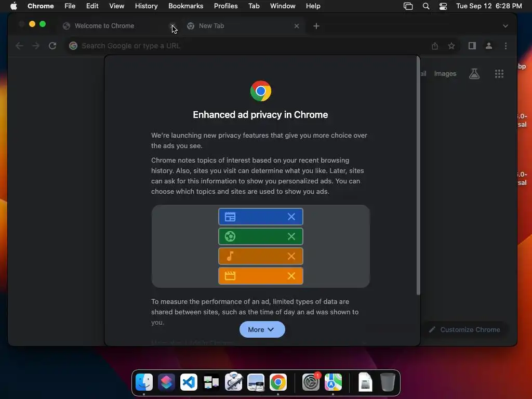Bookmark this tab with the star icon
This screenshot has height=399, width=532.
[x=451, y=46]
